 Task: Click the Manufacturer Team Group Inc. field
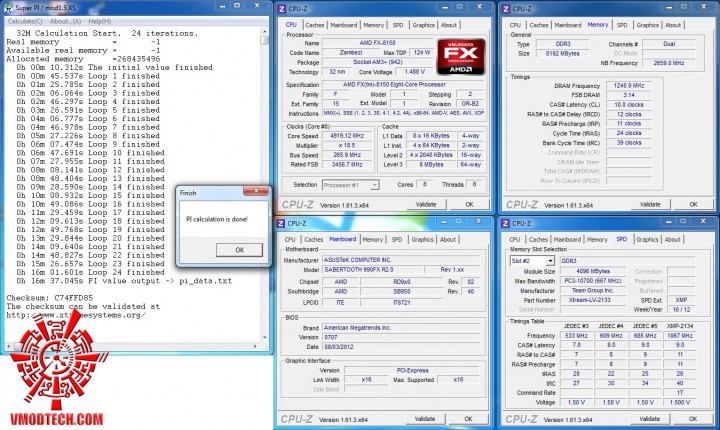point(593,290)
